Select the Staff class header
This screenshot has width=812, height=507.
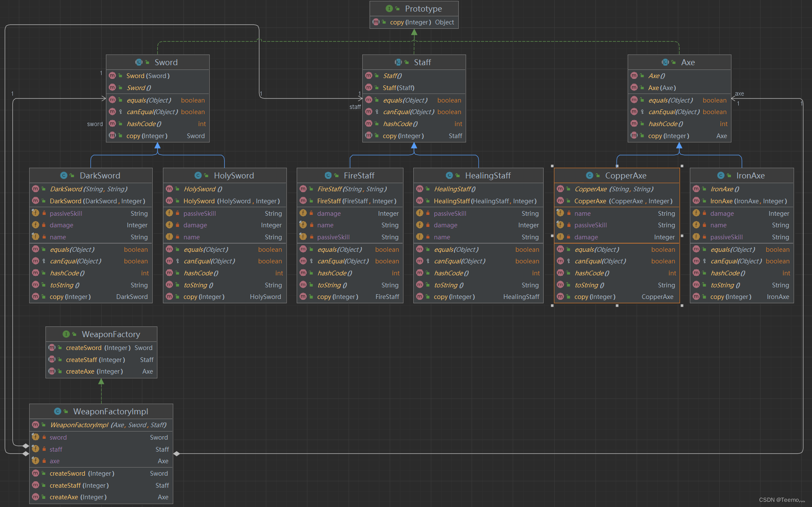tap(414, 62)
